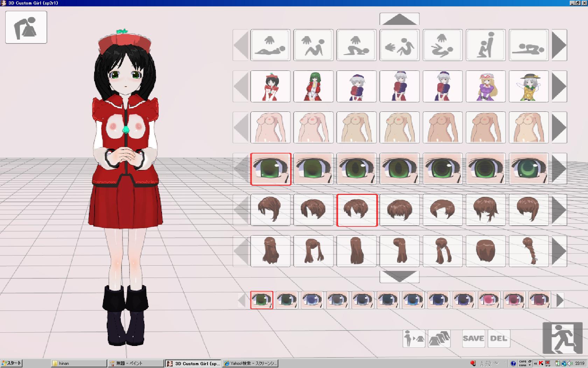Select the blonde purple-dress character preset
This screenshot has height=368, width=588.
coord(485,86)
